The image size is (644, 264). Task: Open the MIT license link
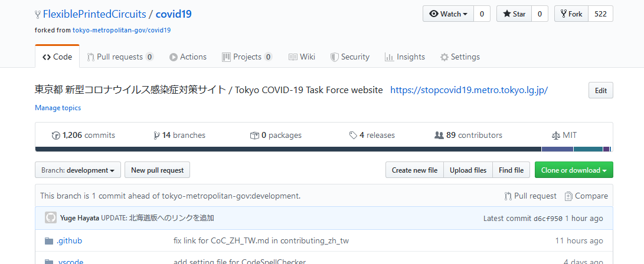[564, 136]
